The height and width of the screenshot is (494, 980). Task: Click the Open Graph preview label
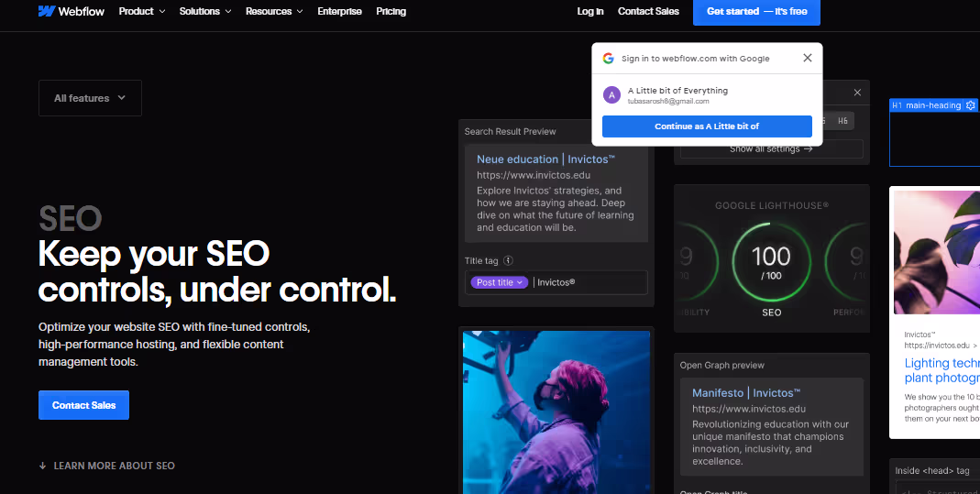(x=721, y=366)
